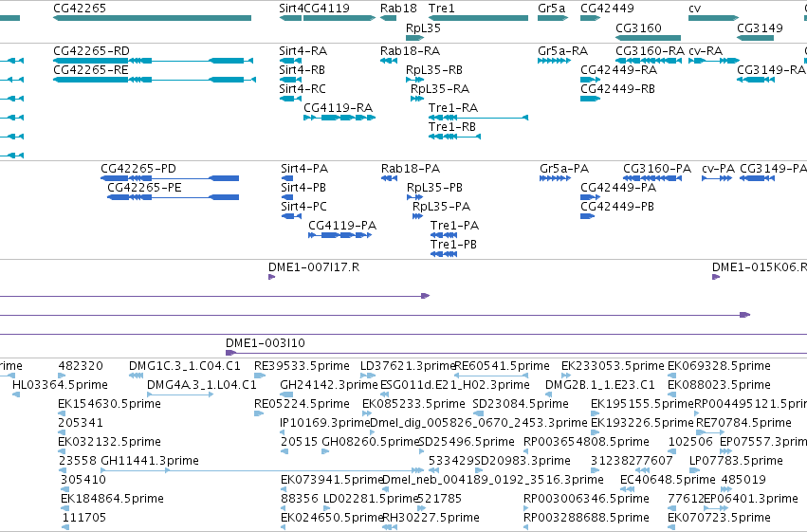807x532 pixels.
Task: Select EST LD37621.3prime
Action: point(368,376)
